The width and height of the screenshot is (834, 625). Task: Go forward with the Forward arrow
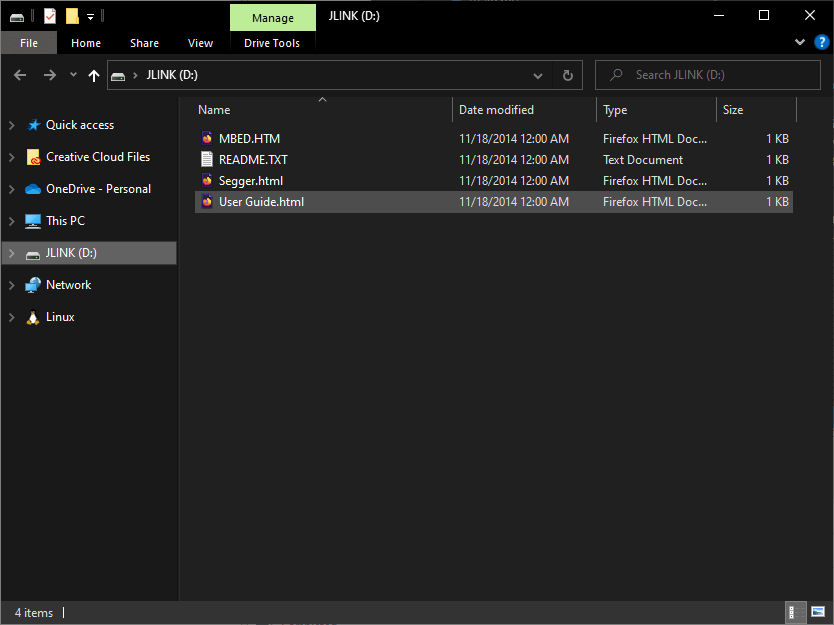pos(49,75)
